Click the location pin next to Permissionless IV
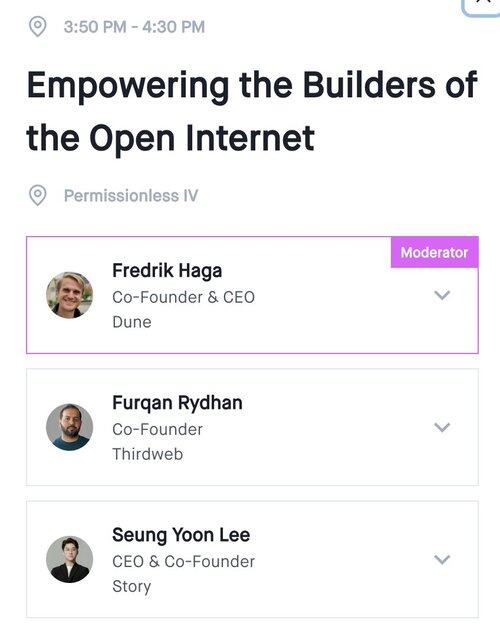500x642 pixels. (38, 195)
